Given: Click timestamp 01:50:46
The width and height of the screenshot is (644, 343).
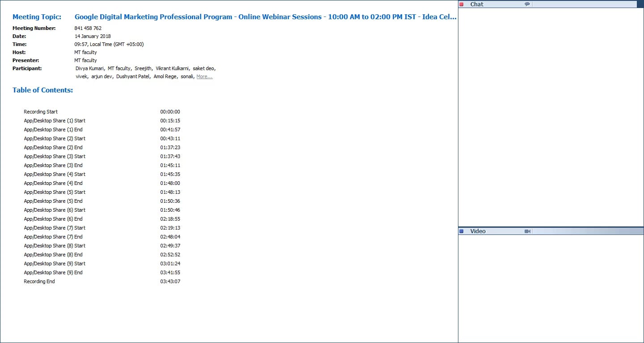Looking at the screenshot, I should [170, 210].
